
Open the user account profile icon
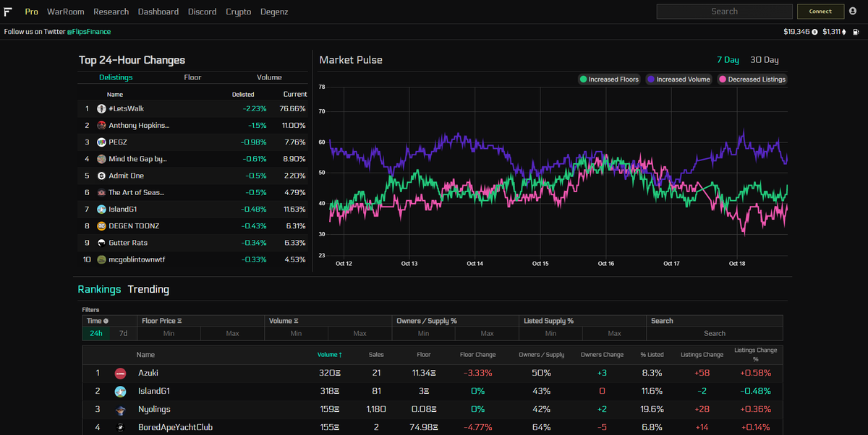pos(852,11)
